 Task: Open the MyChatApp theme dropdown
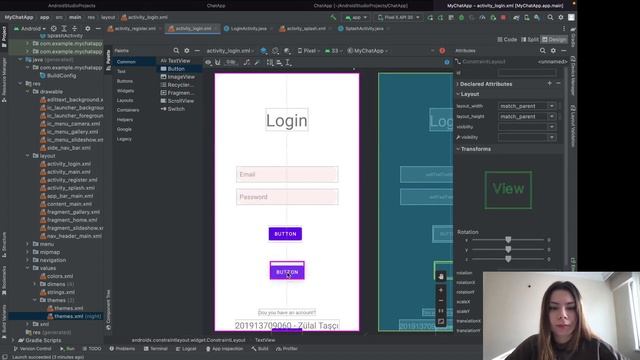pos(368,51)
